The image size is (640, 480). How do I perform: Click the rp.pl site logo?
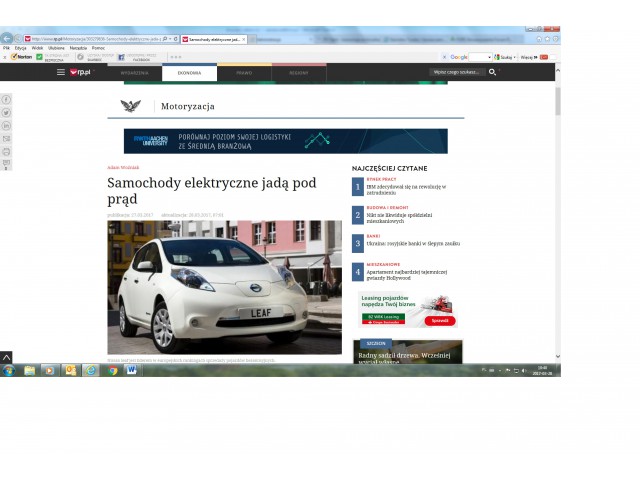pos(80,73)
